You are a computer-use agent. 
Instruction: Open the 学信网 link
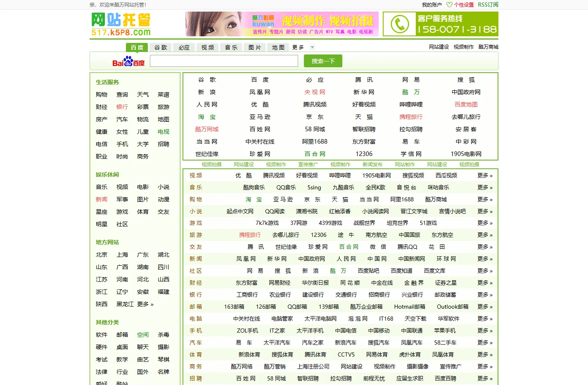(x=411, y=154)
